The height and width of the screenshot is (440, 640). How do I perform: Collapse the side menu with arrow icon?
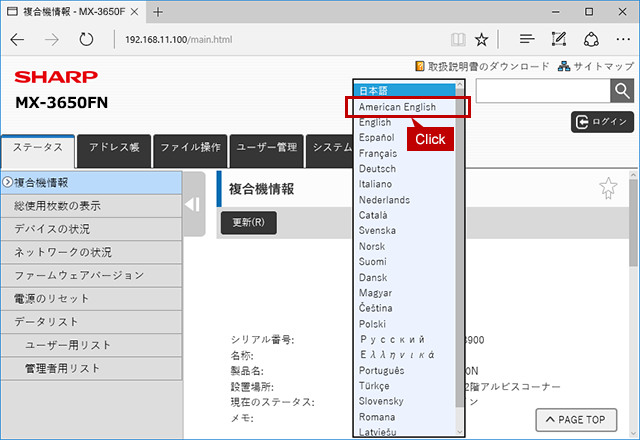coord(193,204)
